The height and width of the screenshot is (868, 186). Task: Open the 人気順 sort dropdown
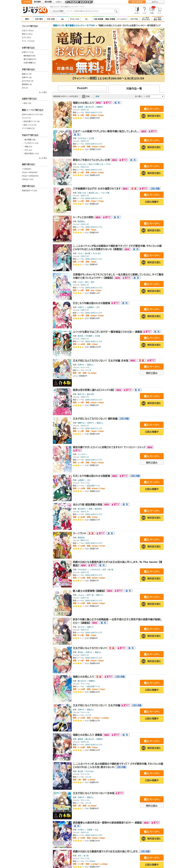click(154, 96)
